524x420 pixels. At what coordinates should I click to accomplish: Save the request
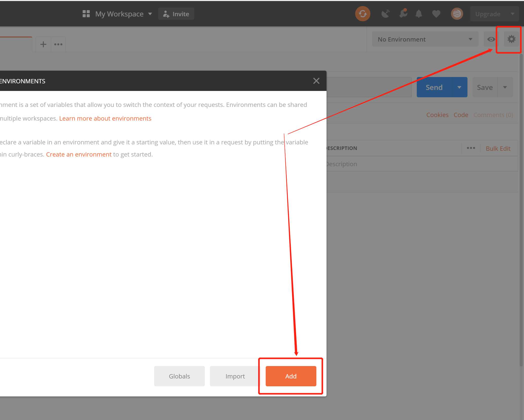[x=485, y=87]
